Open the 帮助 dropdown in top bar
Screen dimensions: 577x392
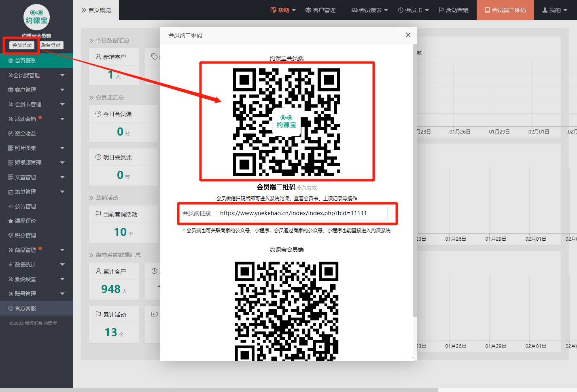(x=283, y=10)
